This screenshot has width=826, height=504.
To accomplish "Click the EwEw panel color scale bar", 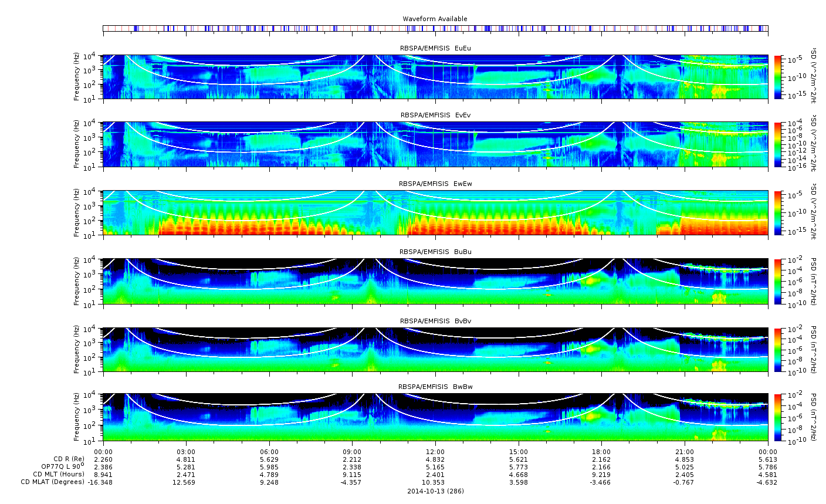I will click(x=778, y=213).
